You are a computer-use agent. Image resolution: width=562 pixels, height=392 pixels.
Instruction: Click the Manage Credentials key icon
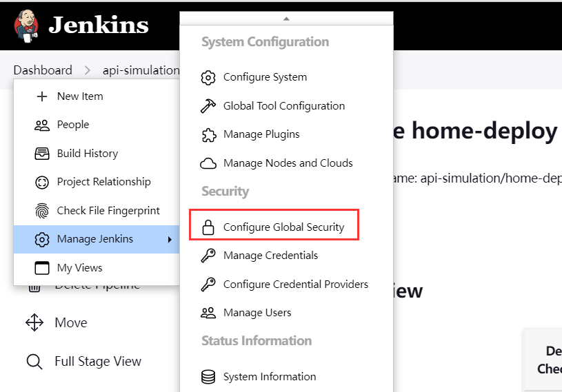click(x=208, y=256)
